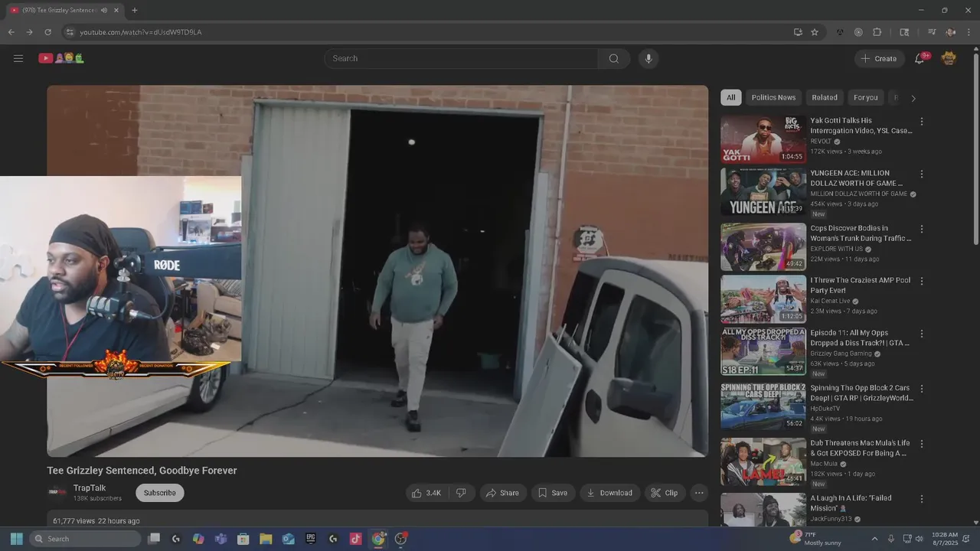The image size is (980, 551).
Task: Show hidden system tray icons
Action: pos(874,539)
